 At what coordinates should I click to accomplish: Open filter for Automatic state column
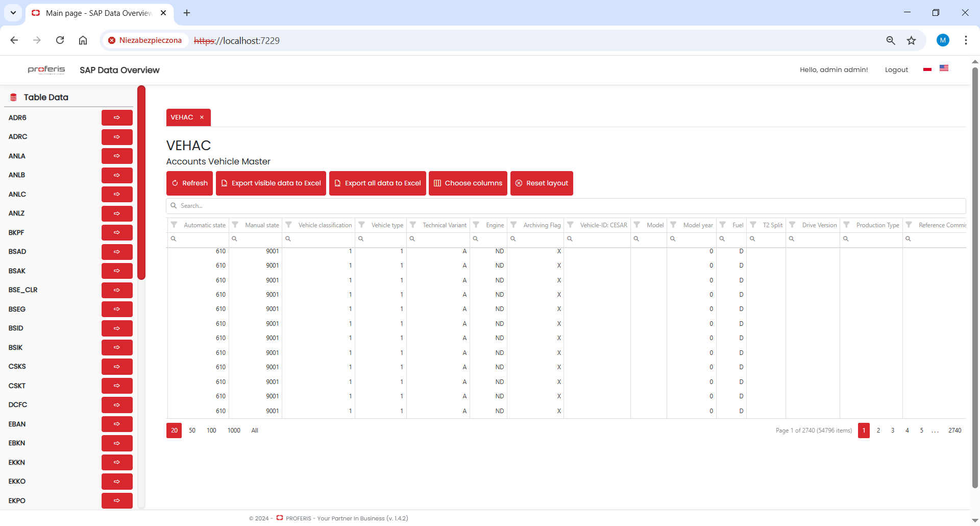pos(174,225)
